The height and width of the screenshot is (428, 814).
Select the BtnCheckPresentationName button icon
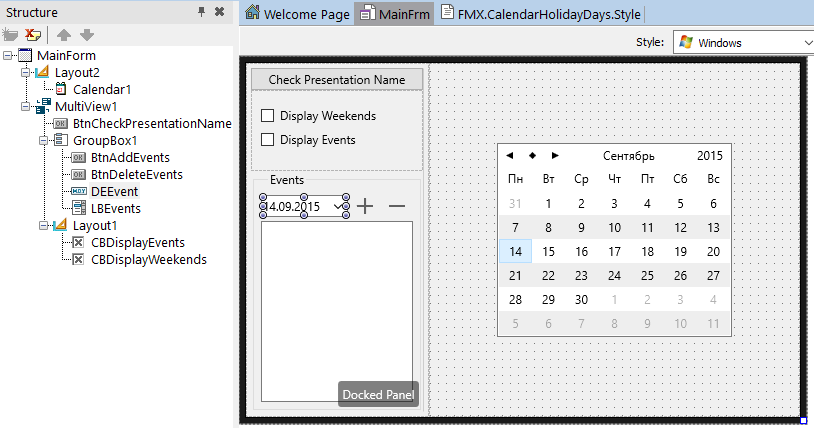pos(61,123)
